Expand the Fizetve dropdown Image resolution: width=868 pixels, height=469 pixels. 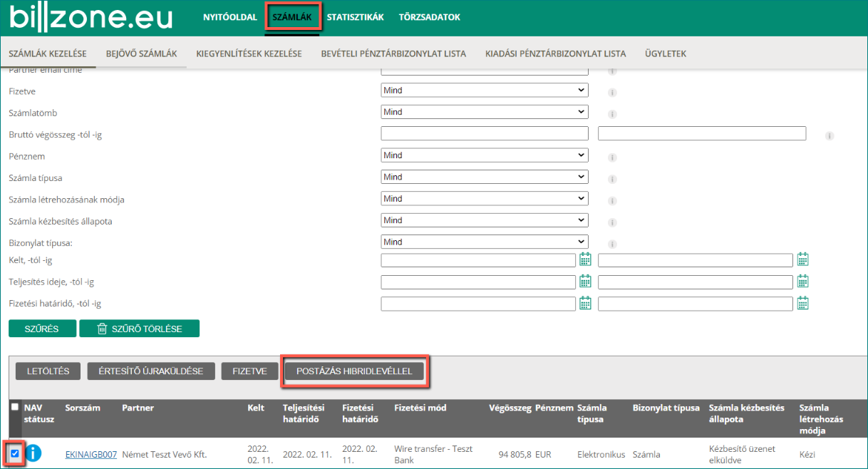point(485,91)
